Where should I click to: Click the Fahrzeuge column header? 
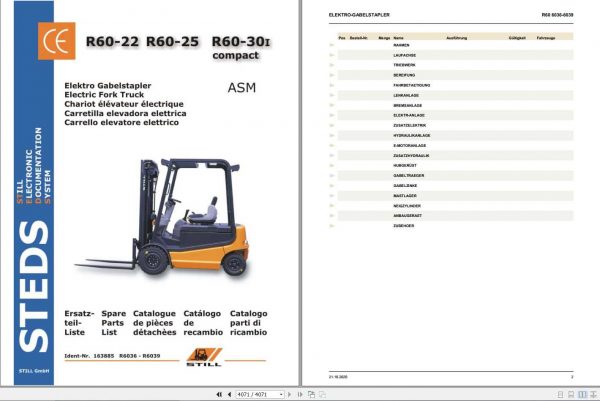click(546, 38)
